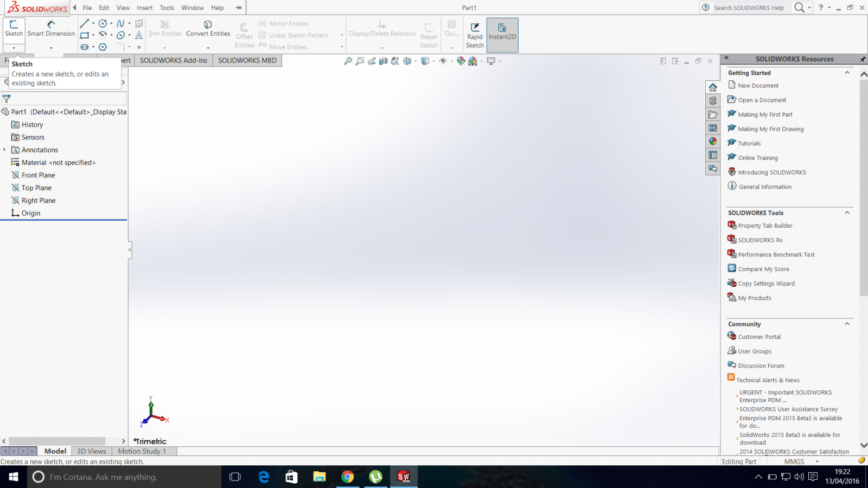Click Open a Document link

762,100
